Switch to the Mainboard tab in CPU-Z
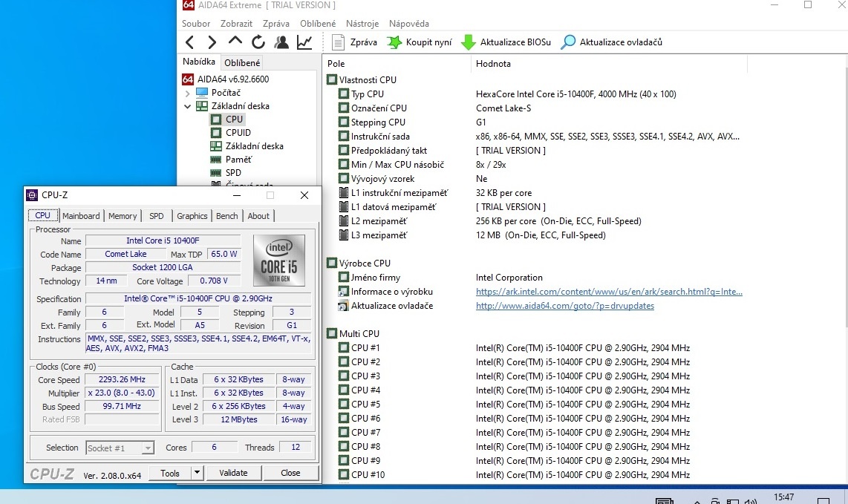This screenshot has height=504, width=848. (81, 215)
